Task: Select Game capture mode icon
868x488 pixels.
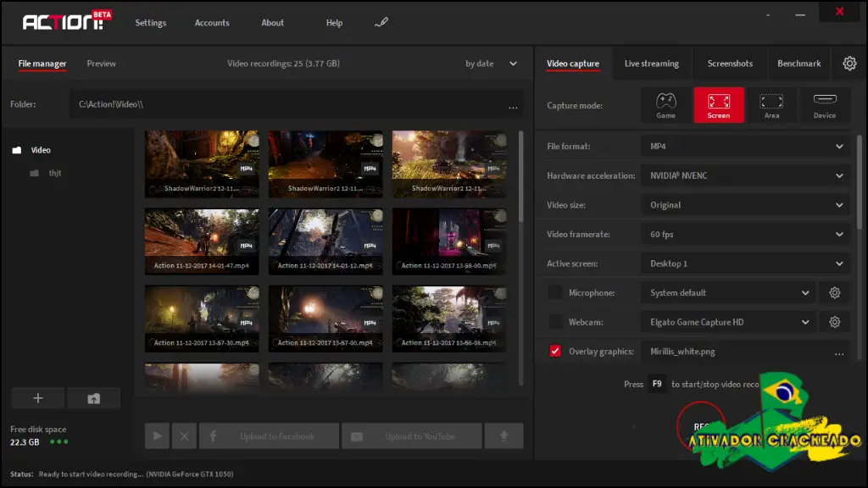Action: [x=666, y=105]
